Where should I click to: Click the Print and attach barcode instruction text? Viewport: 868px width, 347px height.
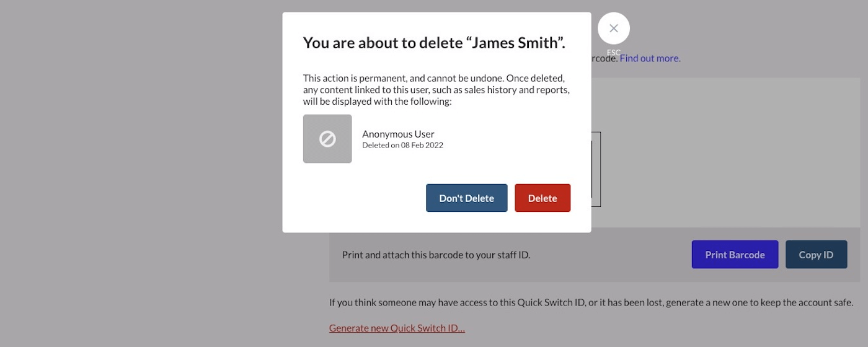pos(436,255)
